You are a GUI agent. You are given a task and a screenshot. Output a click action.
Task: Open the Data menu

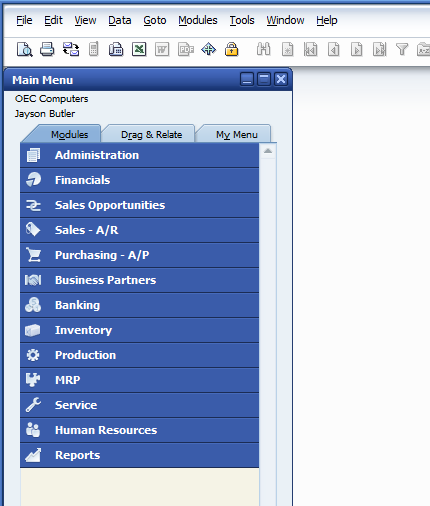point(120,20)
